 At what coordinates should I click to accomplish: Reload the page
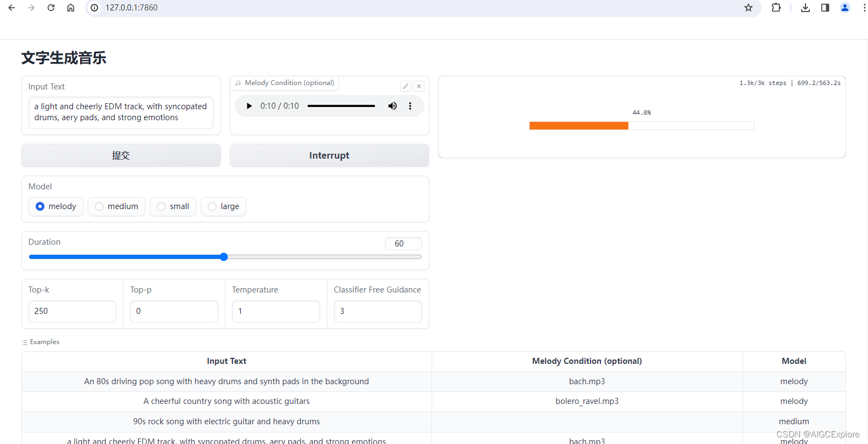click(x=51, y=8)
